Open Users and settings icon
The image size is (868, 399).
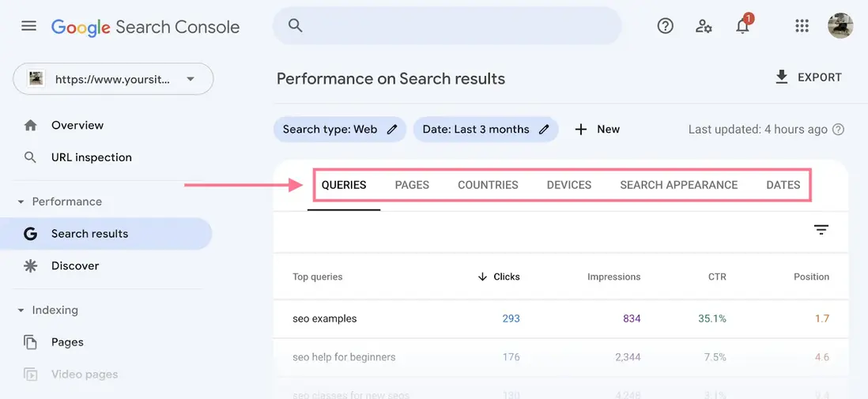704,26
